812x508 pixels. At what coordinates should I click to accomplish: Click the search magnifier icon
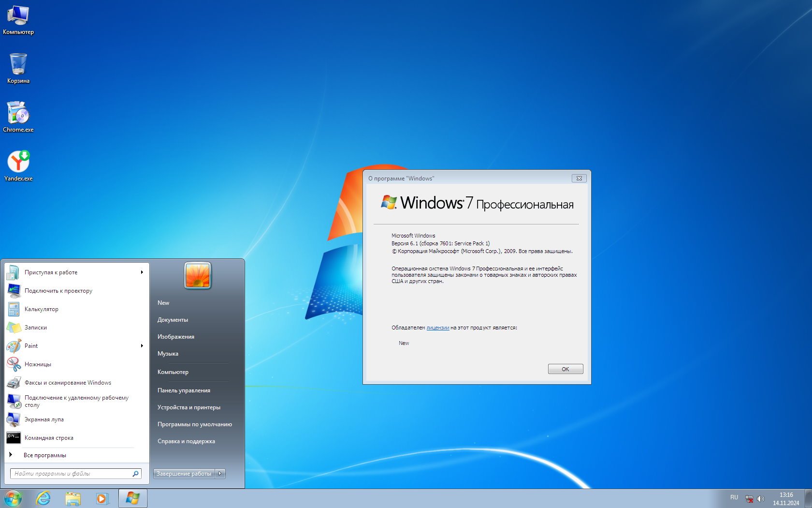135,474
